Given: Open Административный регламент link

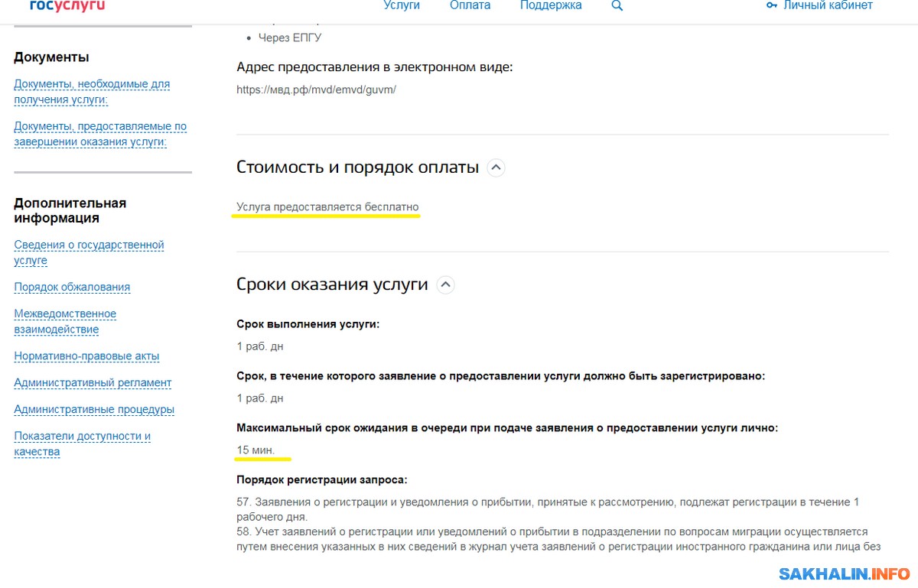Looking at the screenshot, I should pos(93,383).
